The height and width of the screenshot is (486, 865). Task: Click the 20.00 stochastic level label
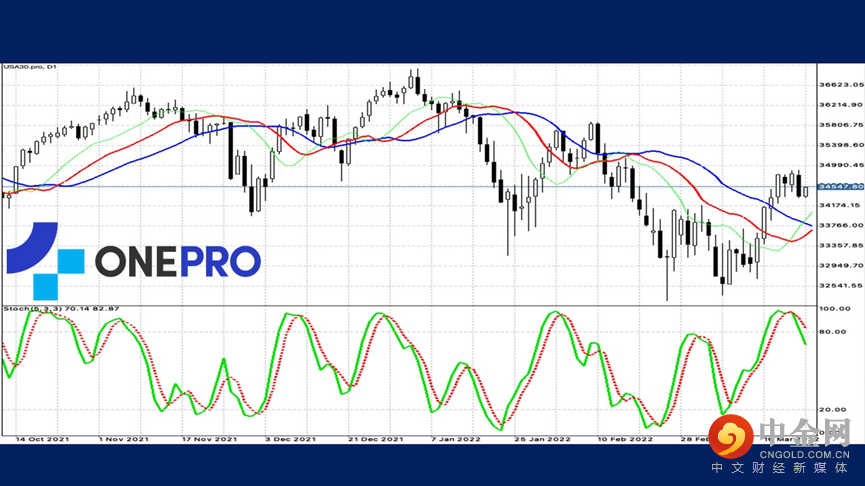(x=833, y=409)
